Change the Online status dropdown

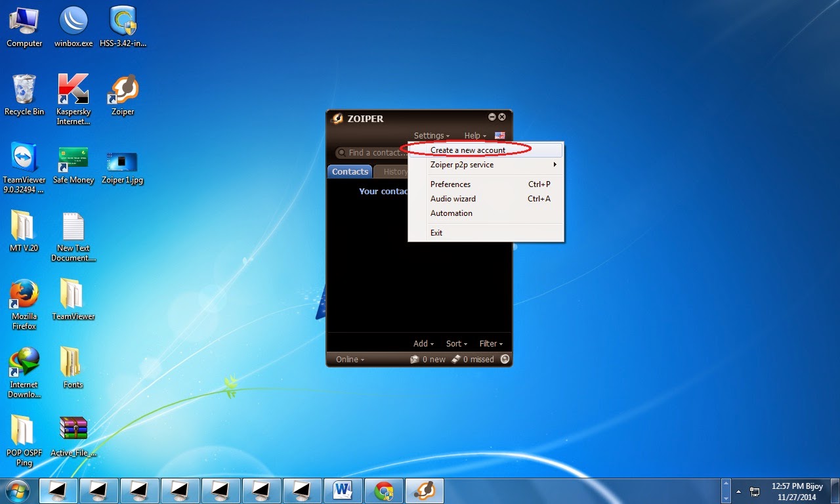coord(350,360)
